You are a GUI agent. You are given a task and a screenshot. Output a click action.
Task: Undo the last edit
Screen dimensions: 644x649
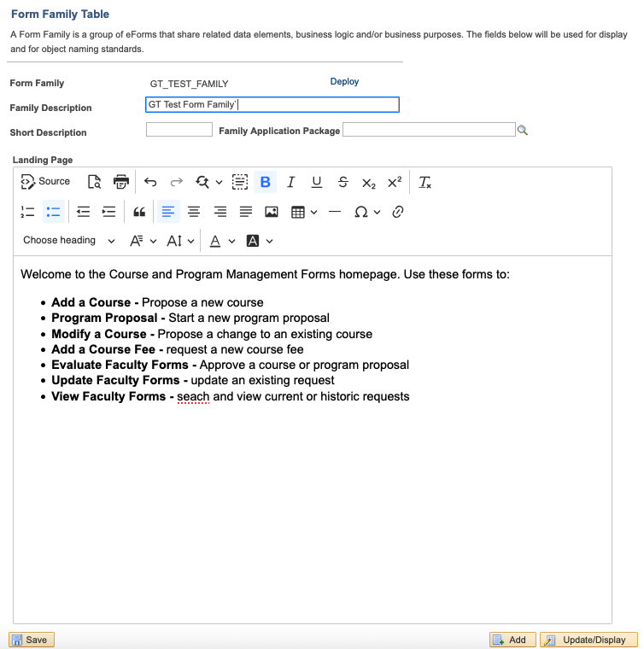point(150,182)
